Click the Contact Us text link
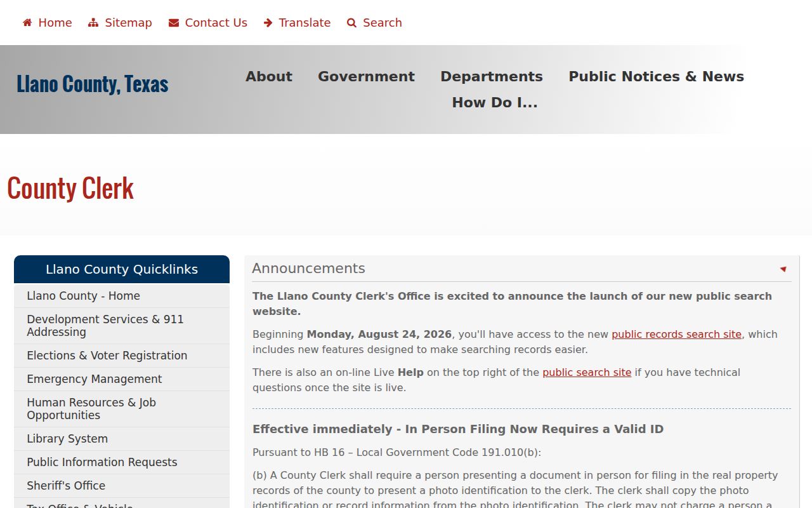 (216, 23)
